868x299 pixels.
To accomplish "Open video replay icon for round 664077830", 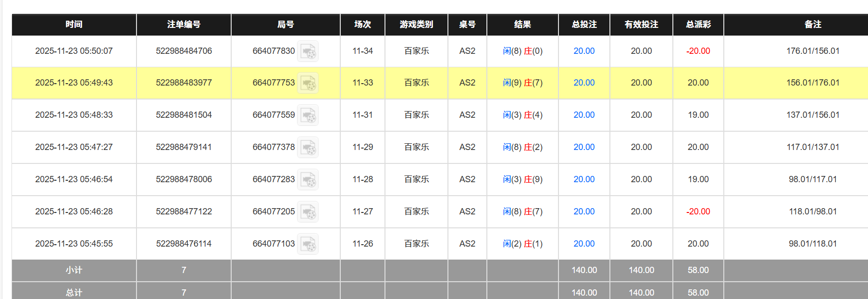I will coord(308,51).
